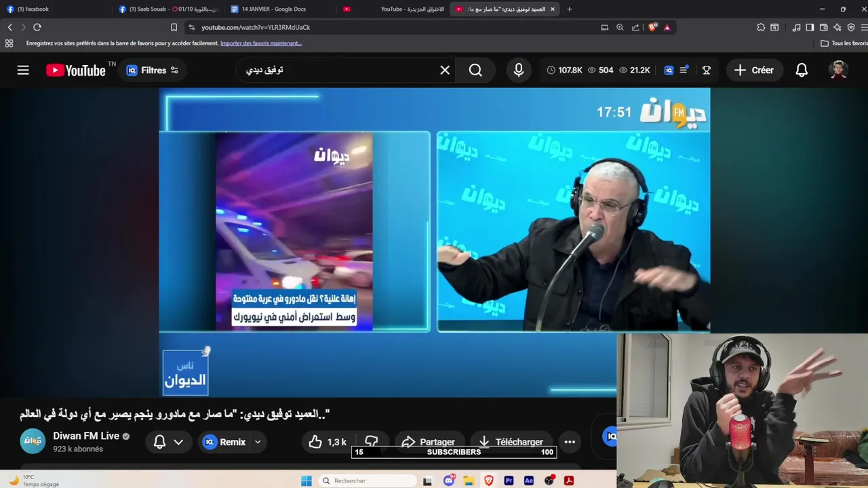868x488 pixels.
Task: Switch to the YouTube الاختراق الجزيرة tab
Action: click(x=393, y=9)
